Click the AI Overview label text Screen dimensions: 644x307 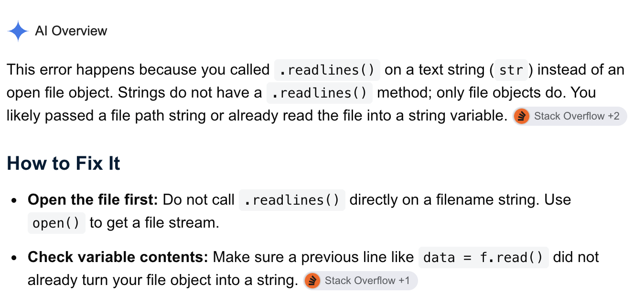(x=71, y=31)
